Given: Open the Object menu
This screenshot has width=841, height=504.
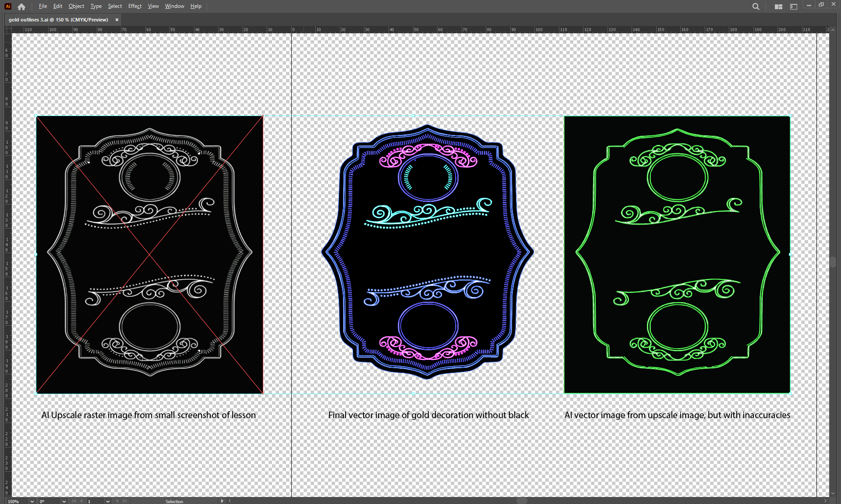Looking at the screenshot, I should (x=76, y=6).
